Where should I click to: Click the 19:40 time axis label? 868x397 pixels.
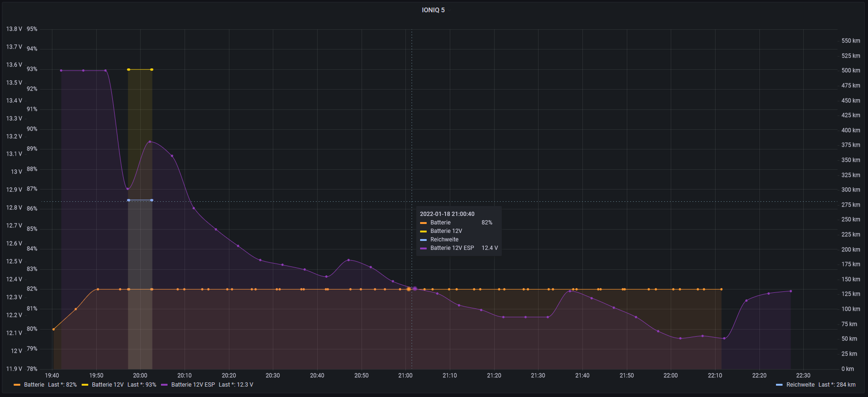(52, 375)
